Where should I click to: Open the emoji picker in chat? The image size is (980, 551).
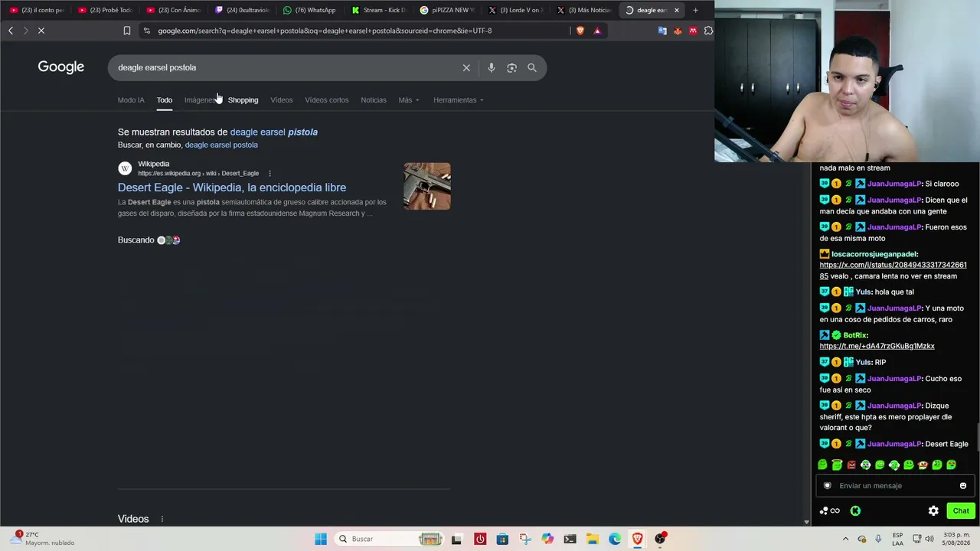click(x=963, y=485)
